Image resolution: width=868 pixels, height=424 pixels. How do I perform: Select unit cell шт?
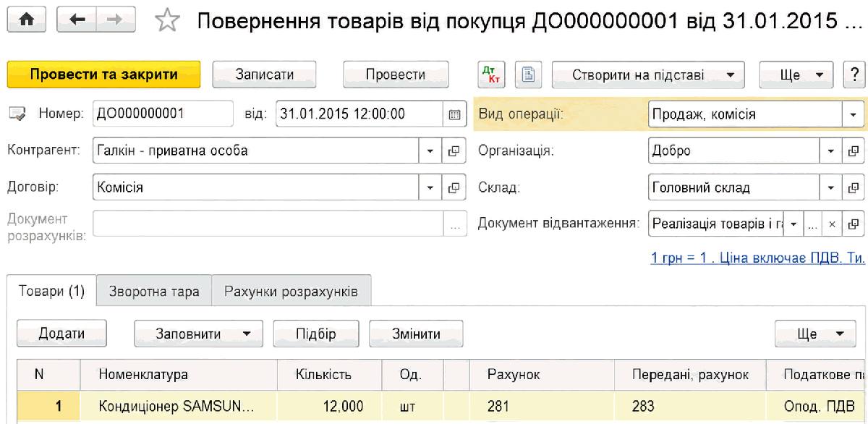[x=412, y=407]
